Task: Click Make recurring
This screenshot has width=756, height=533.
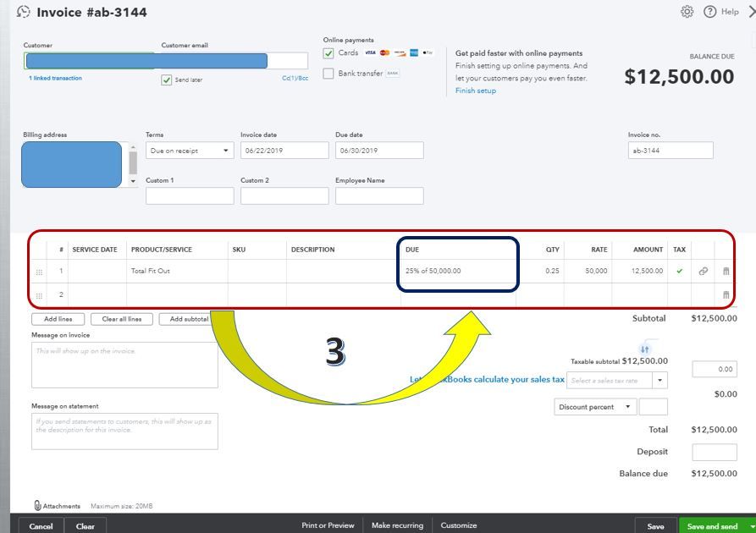Action: 397,525
